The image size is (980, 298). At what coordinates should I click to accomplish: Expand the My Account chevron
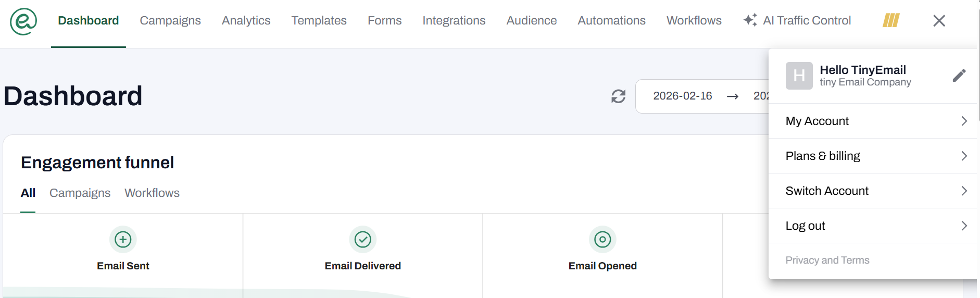pyautogui.click(x=964, y=121)
